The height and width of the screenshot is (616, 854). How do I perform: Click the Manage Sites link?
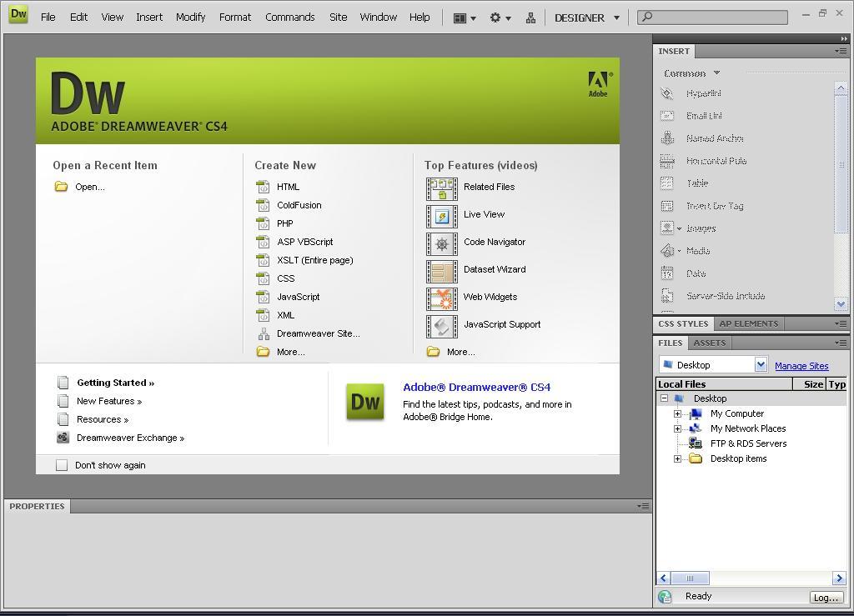tap(801, 366)
